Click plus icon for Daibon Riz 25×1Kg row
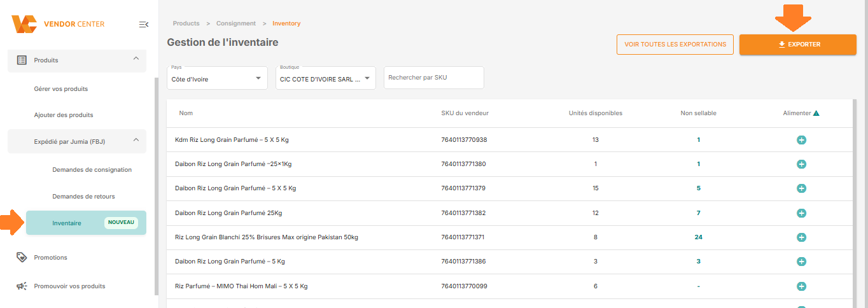Screen dimensions: 868x308 [x=801, y=164]
